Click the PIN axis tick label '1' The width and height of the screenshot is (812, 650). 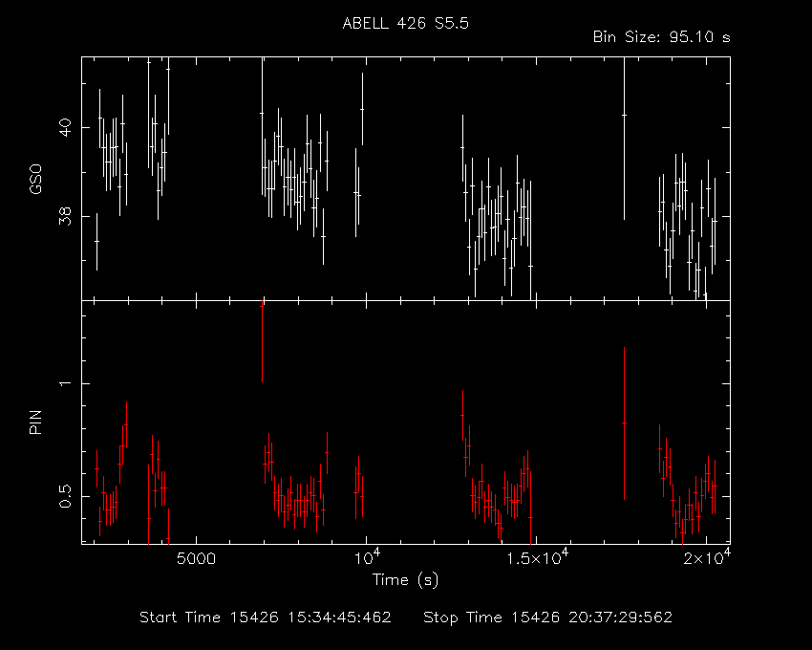[x=65, y=383]
